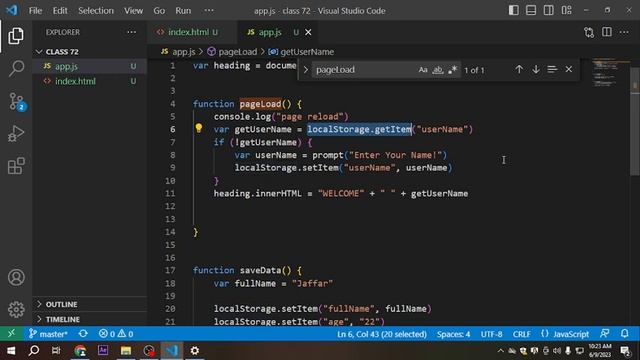The width and height of the screenshot is (640, 360).
Task: Toggle Match Case in find widget
Action: (423, 70)
